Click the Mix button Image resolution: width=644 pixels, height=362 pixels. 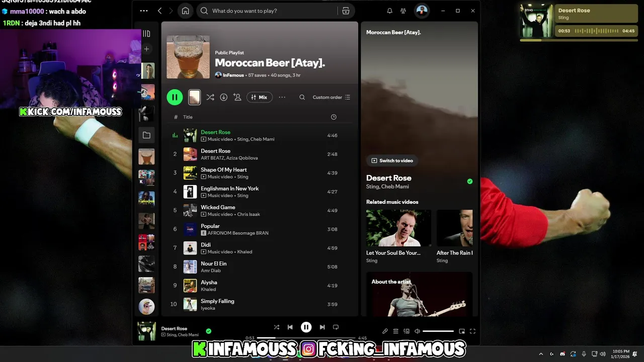[x=260, y=97]
